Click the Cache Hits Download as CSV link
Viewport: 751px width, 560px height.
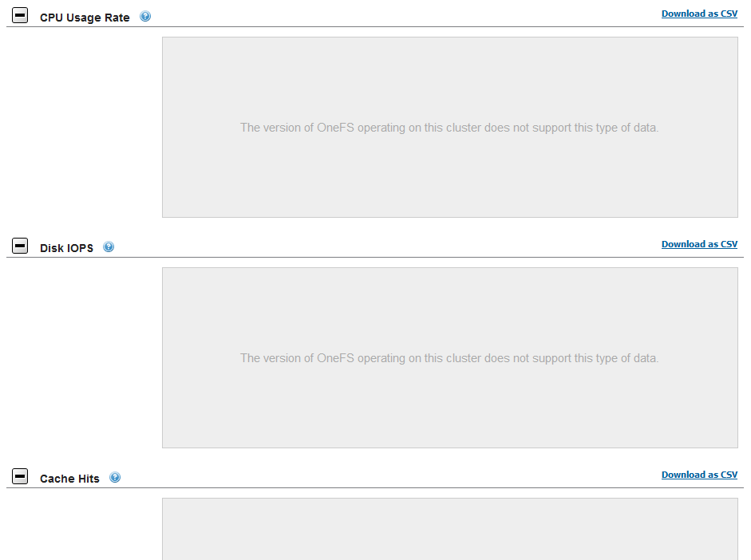click(699, 474)
